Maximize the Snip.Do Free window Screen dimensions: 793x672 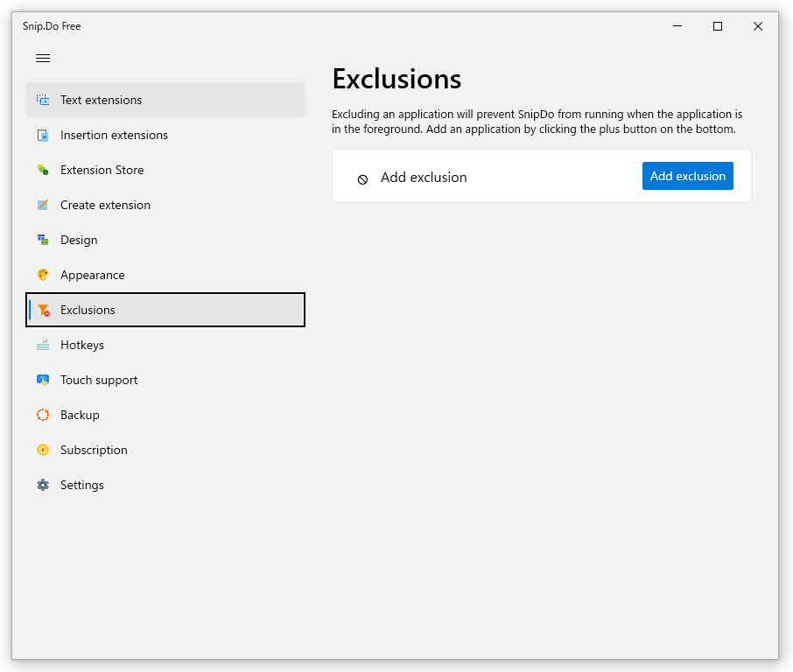[x=717, y=26]
